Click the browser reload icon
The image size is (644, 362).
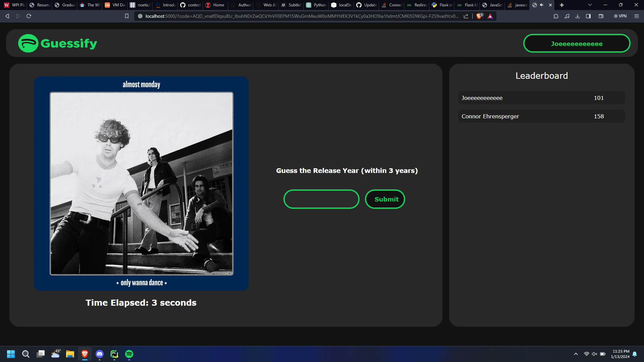[29, 16]
